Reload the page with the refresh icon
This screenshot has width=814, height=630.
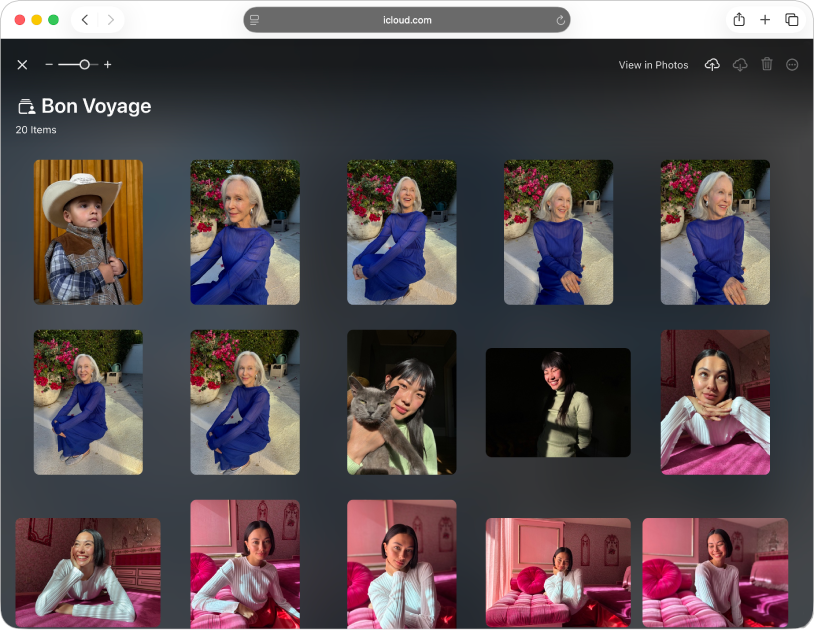tap(560, 20)
